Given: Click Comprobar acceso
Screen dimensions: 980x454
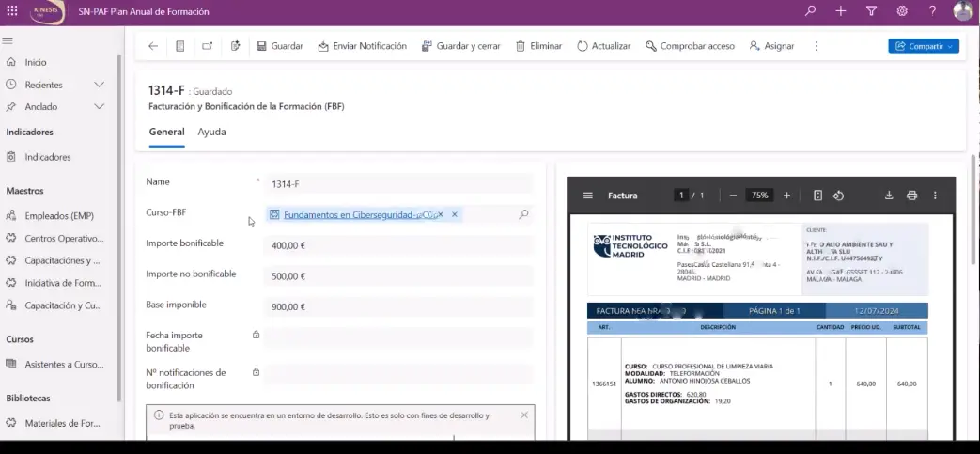Looking at the screenshot, I should (690, 46).
